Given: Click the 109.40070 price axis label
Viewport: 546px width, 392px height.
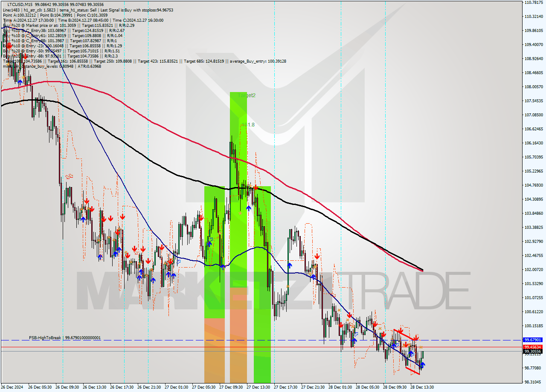Looking at the screenshot, I should point(534,44).
